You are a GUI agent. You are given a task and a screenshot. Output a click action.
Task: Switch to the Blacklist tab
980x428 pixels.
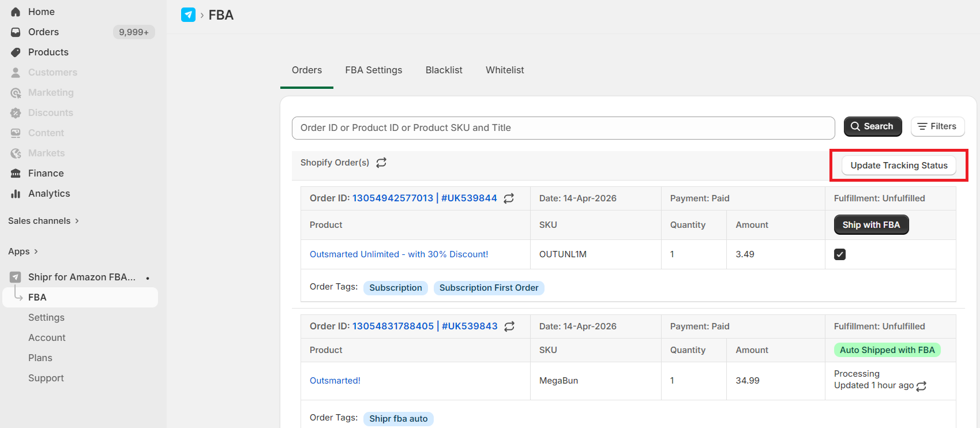click(444, 70)
